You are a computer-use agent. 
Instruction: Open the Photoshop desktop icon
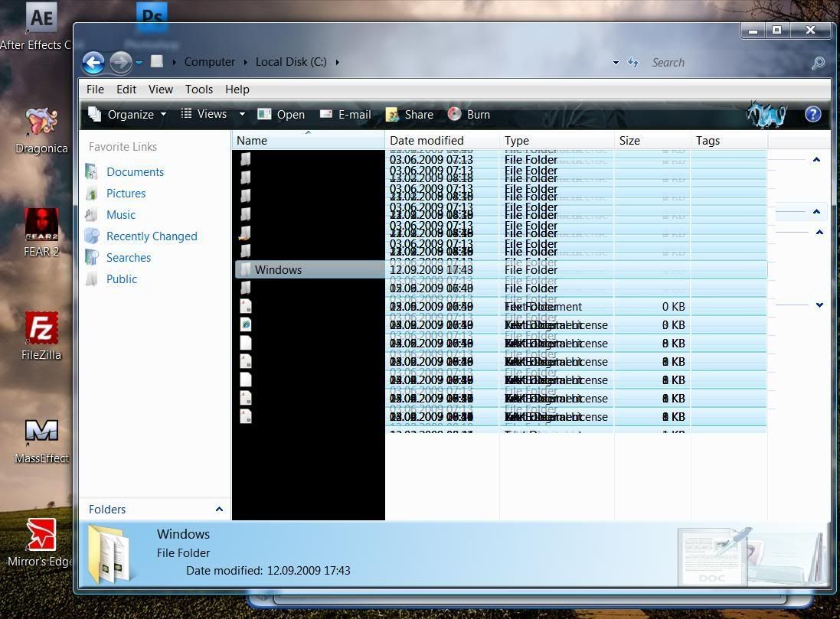coord(152,16)
